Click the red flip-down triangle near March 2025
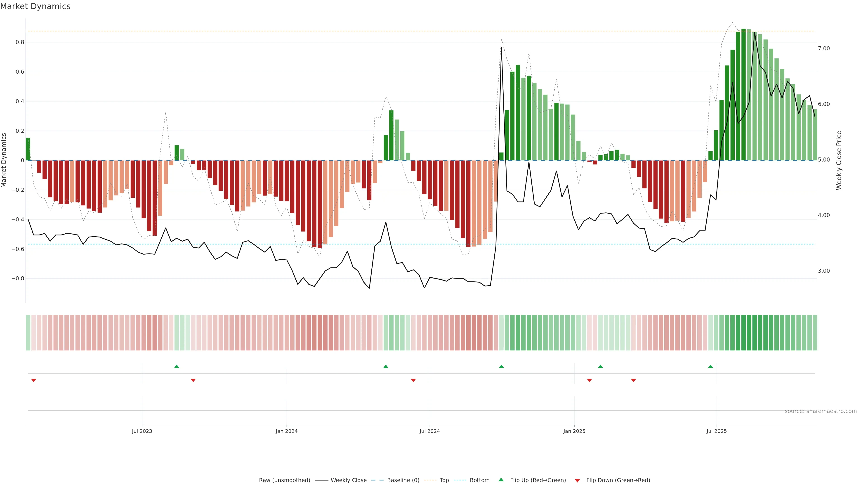Viewport: 868px width, 488px height. [633, 380]
